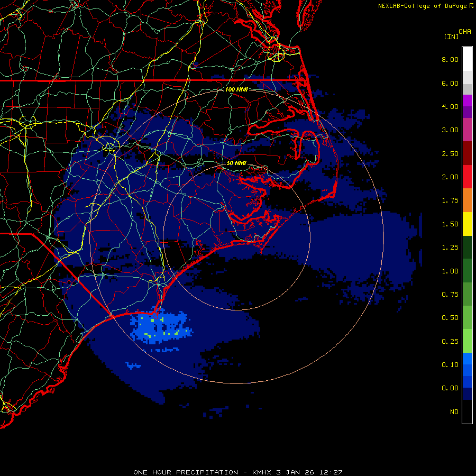Select the 0.75 legend value
The height and width of the screenshot is (476, 476).
pos(450,295)
